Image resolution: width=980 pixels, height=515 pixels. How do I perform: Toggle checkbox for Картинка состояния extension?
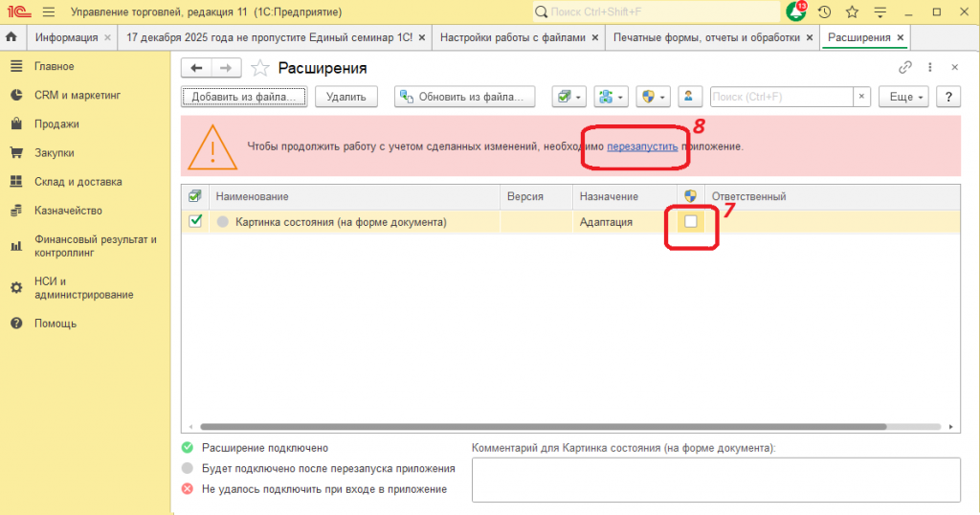[195, 220]
